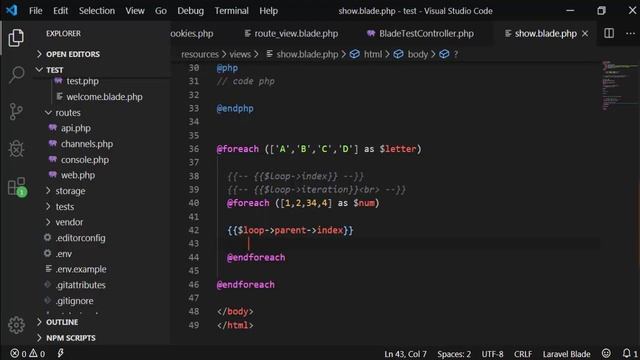Open the Debug menu

point(190,11)
